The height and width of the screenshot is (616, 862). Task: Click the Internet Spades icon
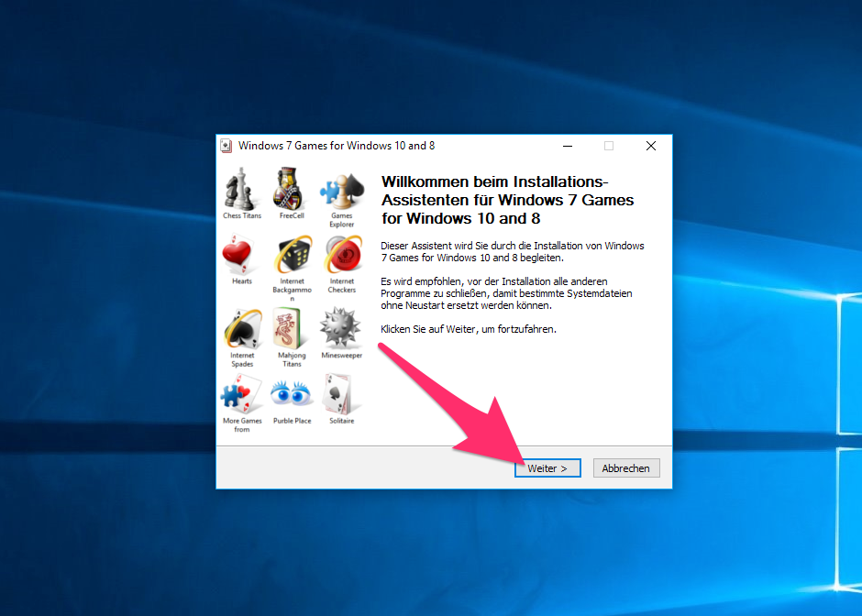pyautogui.click(x=242, y=328)
